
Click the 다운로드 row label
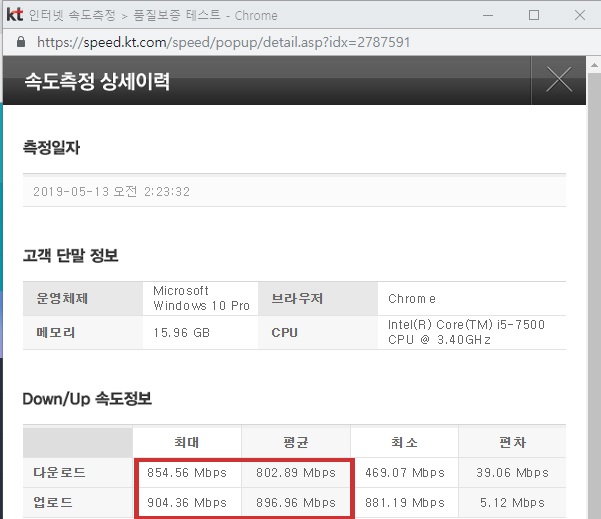point(59,472)
